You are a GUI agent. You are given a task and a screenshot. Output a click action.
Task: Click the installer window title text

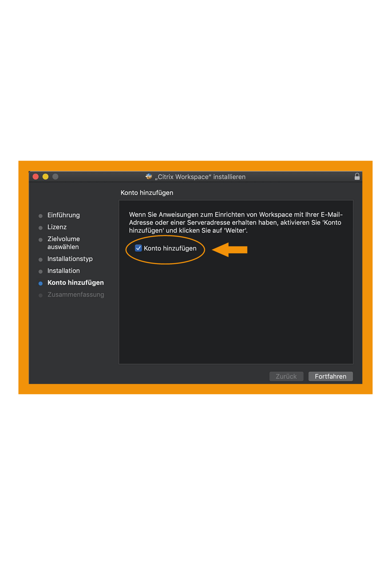[200, 177]
